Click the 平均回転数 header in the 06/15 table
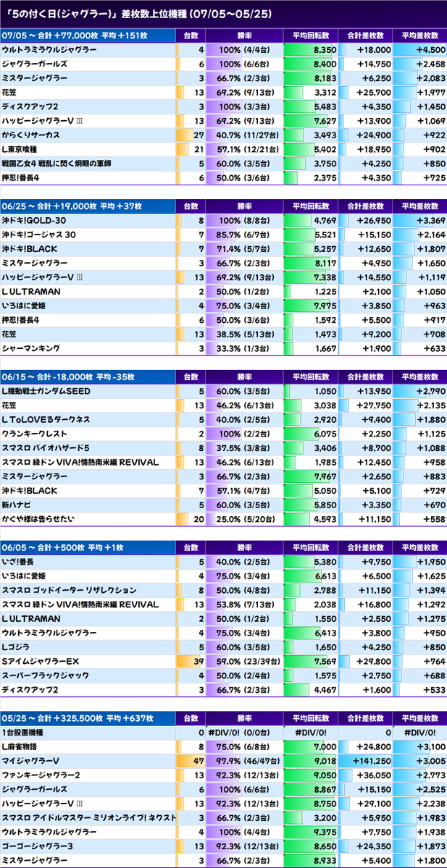Image resolution: width=447 pixels, height=868 pixels. (310, 377)
